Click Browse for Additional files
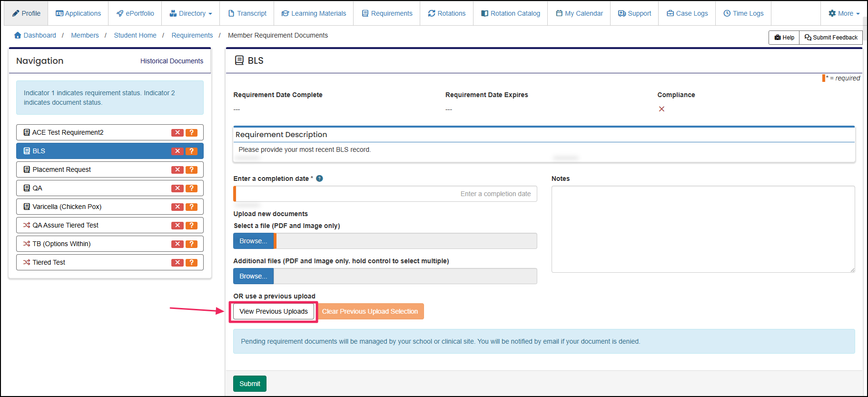The image size is (868, 397). click(x=253, y=276)
